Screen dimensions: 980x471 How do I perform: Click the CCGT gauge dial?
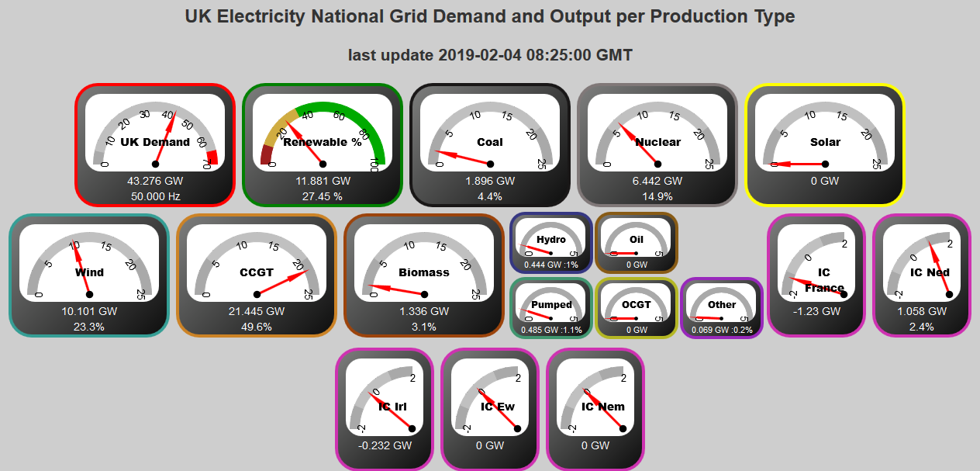click(257, 263)
